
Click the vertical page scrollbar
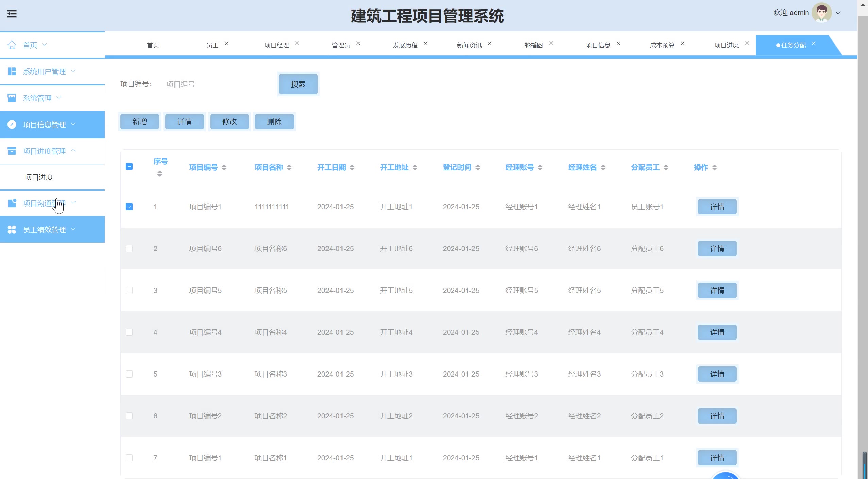863,238
